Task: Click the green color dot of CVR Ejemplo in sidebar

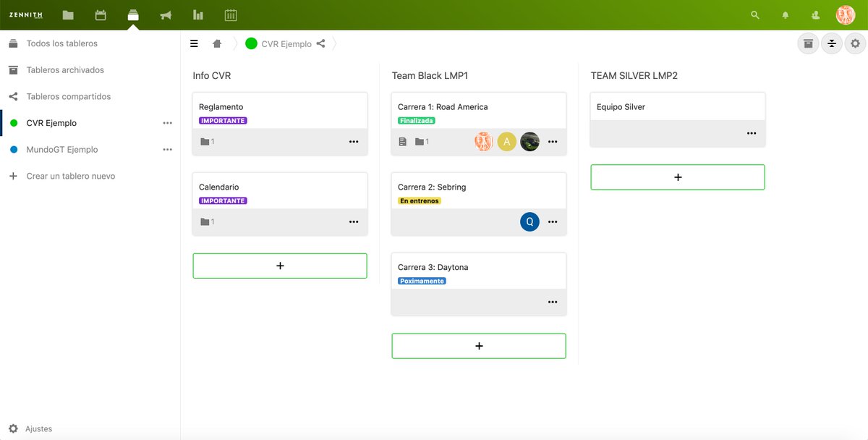Action: point(13,123)
